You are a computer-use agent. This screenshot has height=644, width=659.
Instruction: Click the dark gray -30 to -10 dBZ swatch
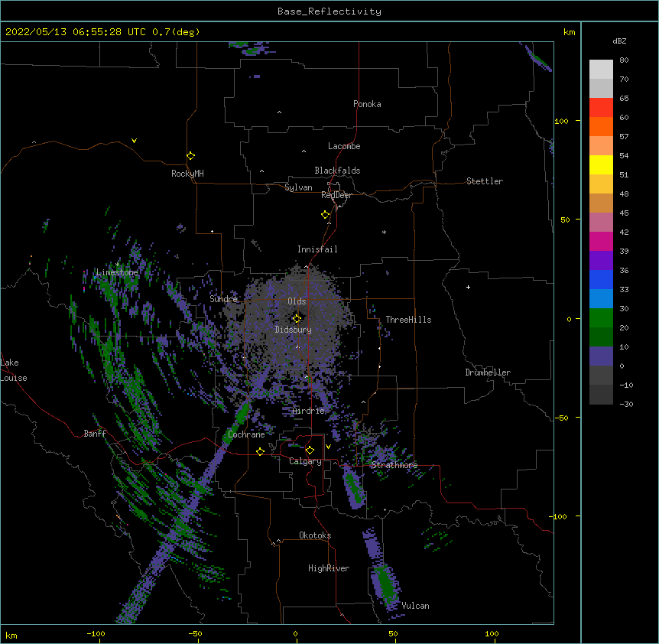pyautogui.click(x=601, y=395)
